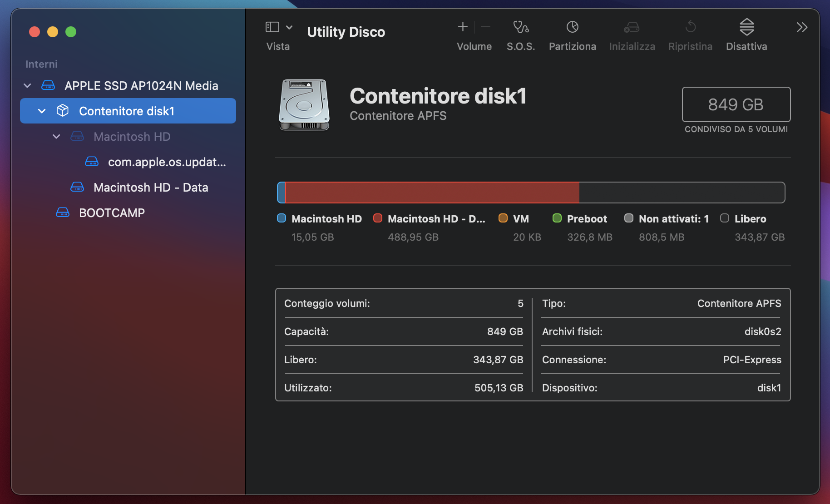Click the 849 GB capacity badge
The height and width of the screenshot is (504, 830).
pos(736,104)
